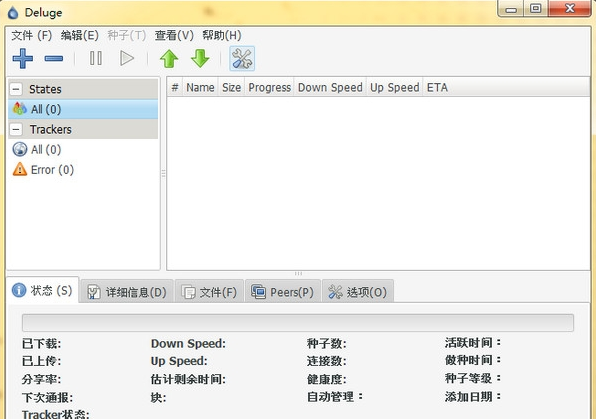Resume torrents with the play icon

[x=127, y=59]
